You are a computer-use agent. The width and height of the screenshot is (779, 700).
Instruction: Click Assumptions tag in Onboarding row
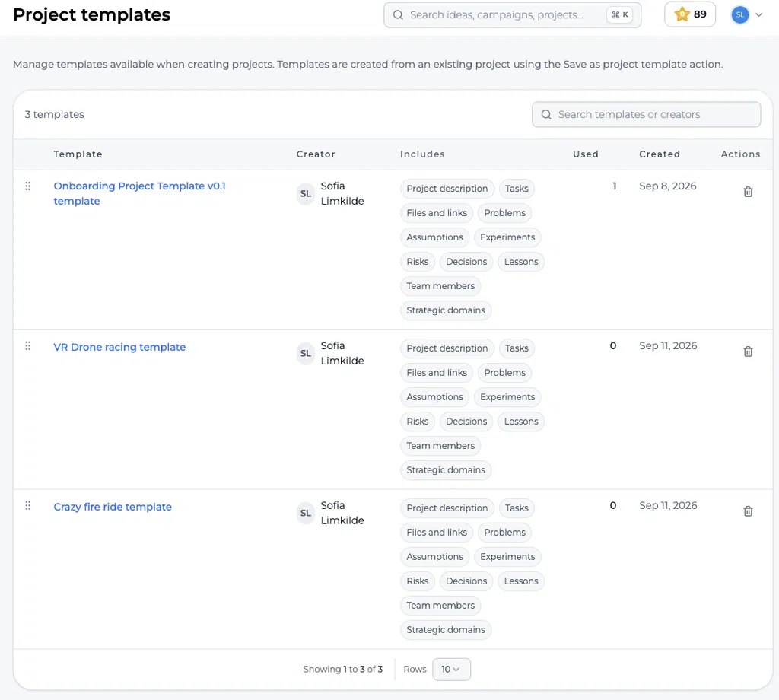[x=434, y=237]
